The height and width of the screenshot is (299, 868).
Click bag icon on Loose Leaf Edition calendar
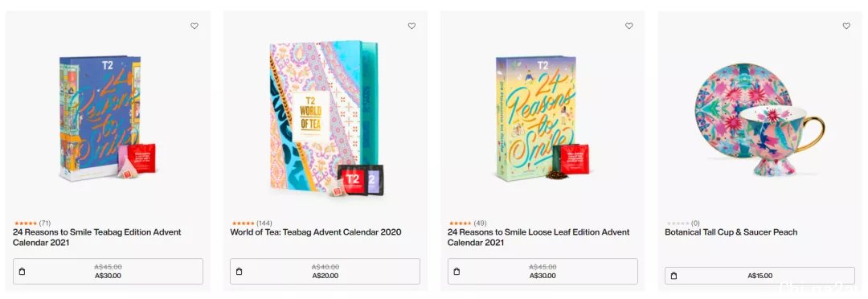coord(457,272)
